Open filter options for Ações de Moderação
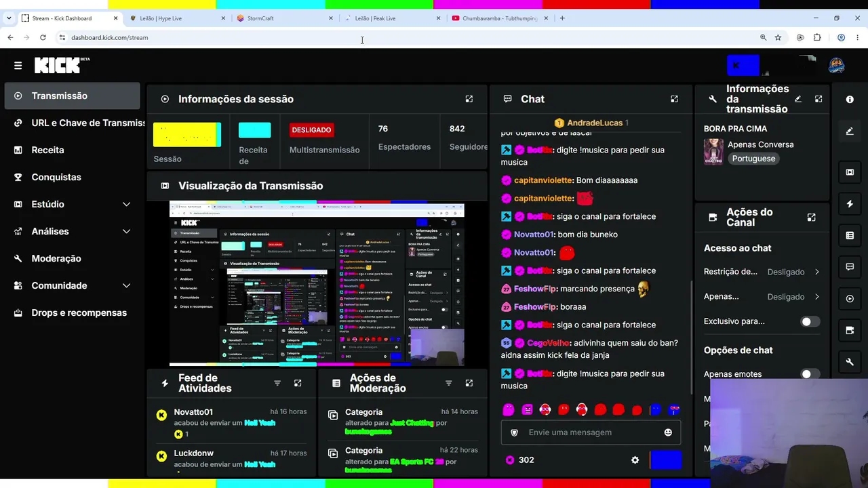This screenshot has width=868, height=488. (x=448, y=383)
